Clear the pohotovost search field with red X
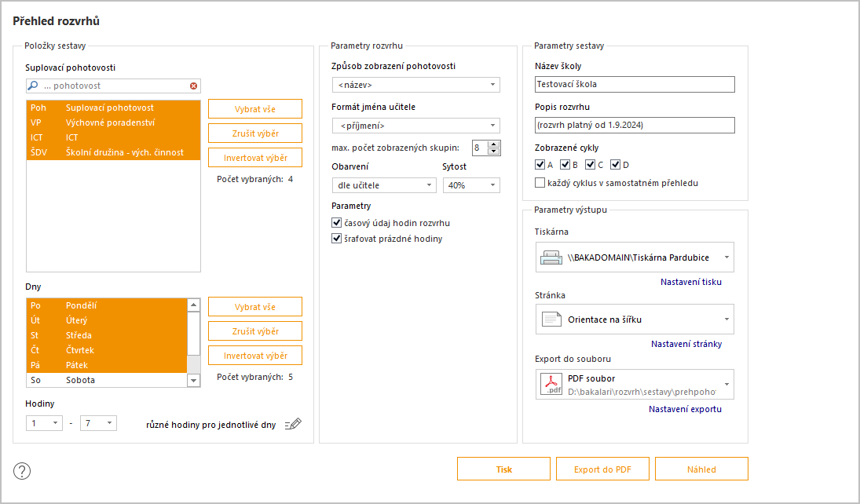 194,86
